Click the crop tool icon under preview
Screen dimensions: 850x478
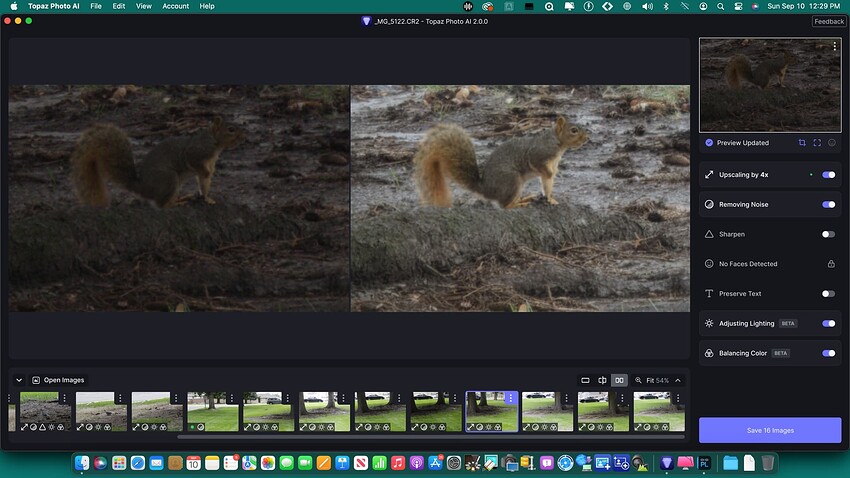point(802,143)
